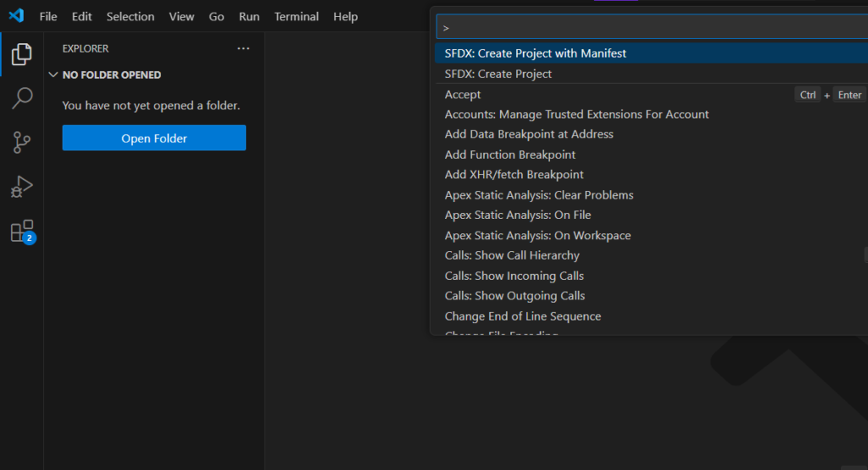Click in the command palette input field
Viewport: 868px width, 470px height.
[644, 27]
